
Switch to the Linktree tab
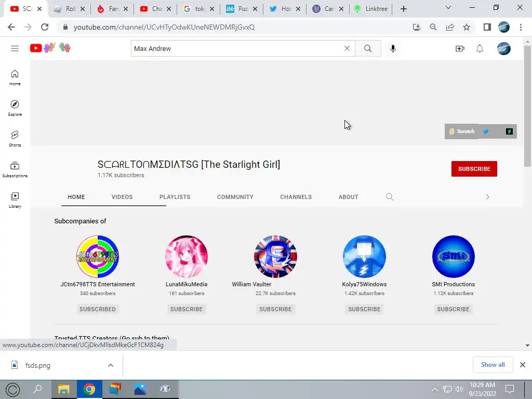[x=371, y=9]
